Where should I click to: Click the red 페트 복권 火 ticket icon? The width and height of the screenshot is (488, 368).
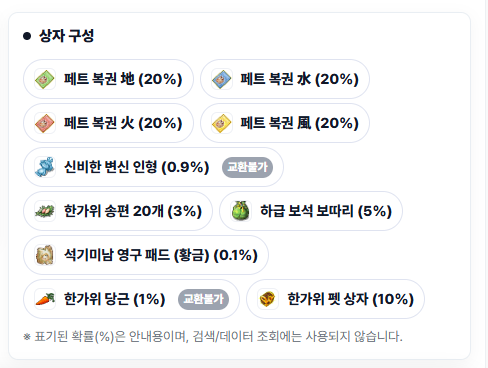(45, 123)
